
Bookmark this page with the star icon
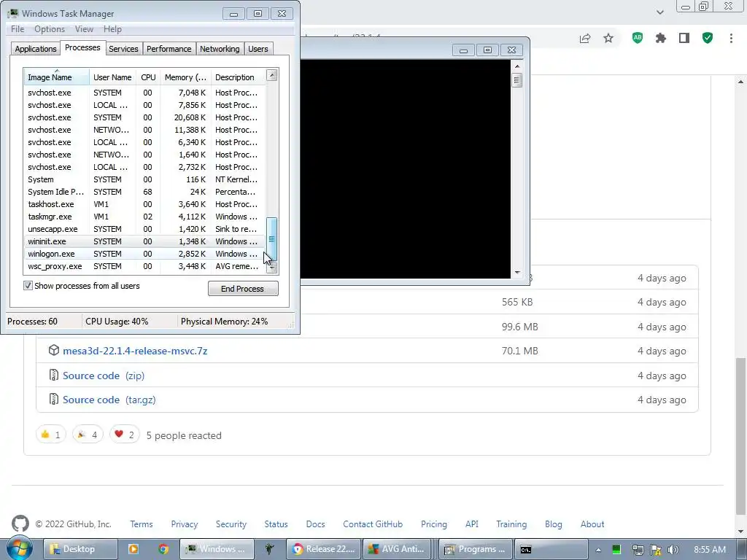tap(608, 39)
